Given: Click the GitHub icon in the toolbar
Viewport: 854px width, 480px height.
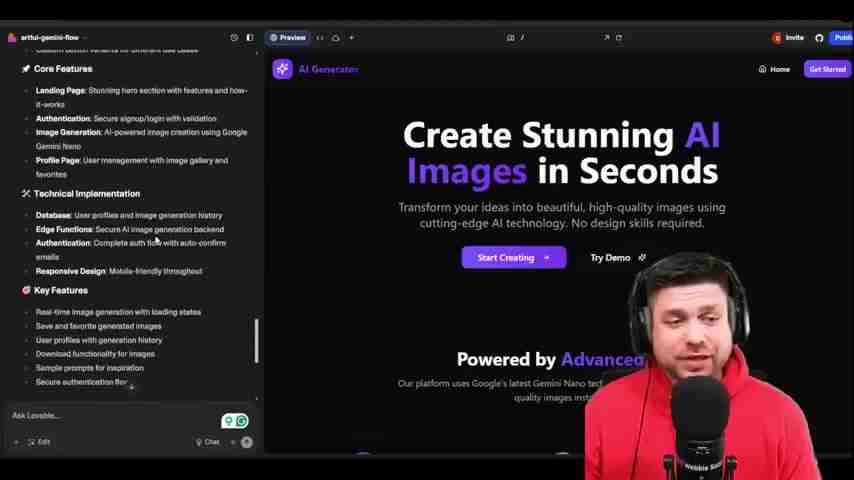Looking at the screenshot, I should [819, 38].
